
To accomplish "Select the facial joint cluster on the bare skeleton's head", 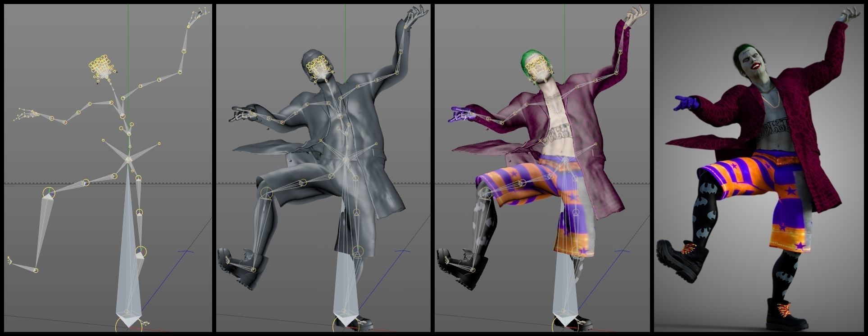I will pyautogui.click(x=103, y=68).
